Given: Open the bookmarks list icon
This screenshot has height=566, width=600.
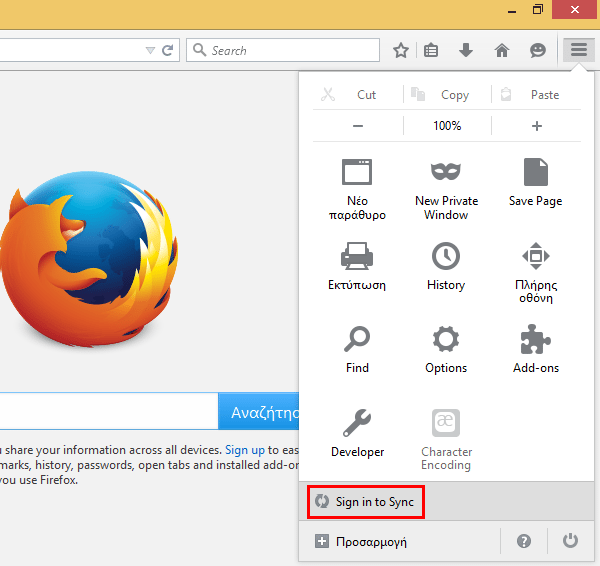Looking at the screenshot, I should [x=431, y=50].
